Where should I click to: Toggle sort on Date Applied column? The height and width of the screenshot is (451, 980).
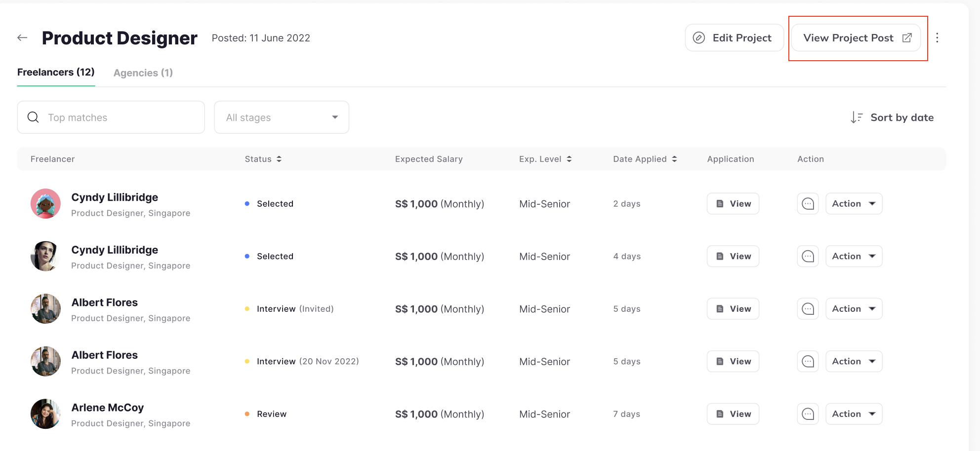tap(674, 159)
